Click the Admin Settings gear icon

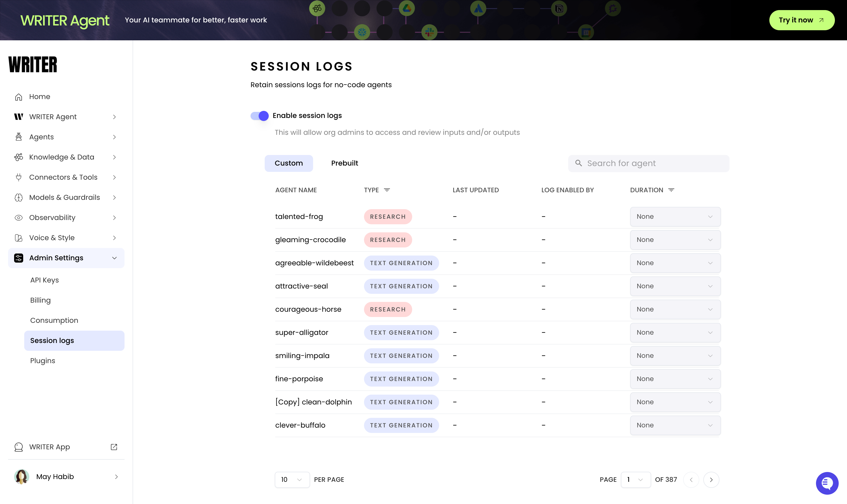pos(19,258)
